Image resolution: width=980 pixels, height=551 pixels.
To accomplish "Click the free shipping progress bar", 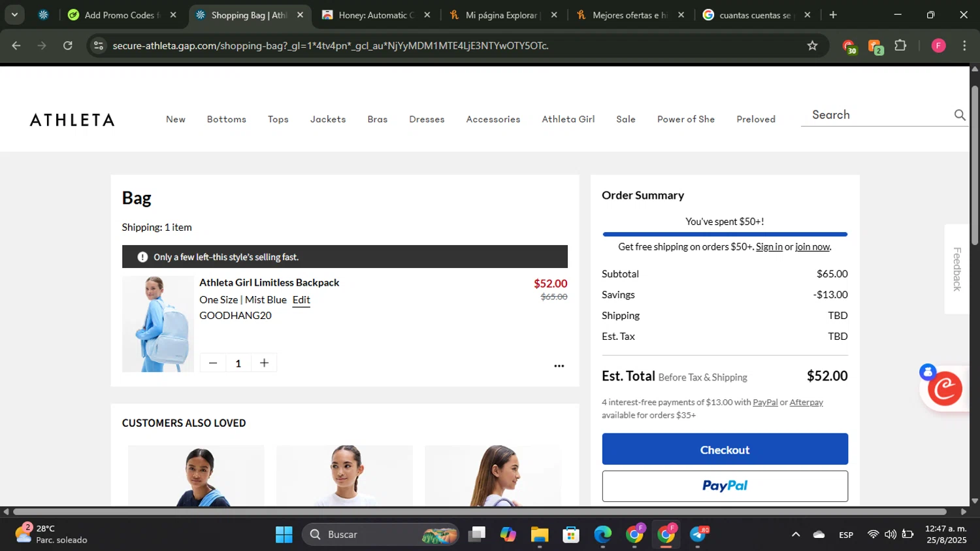I will [725, 234].
